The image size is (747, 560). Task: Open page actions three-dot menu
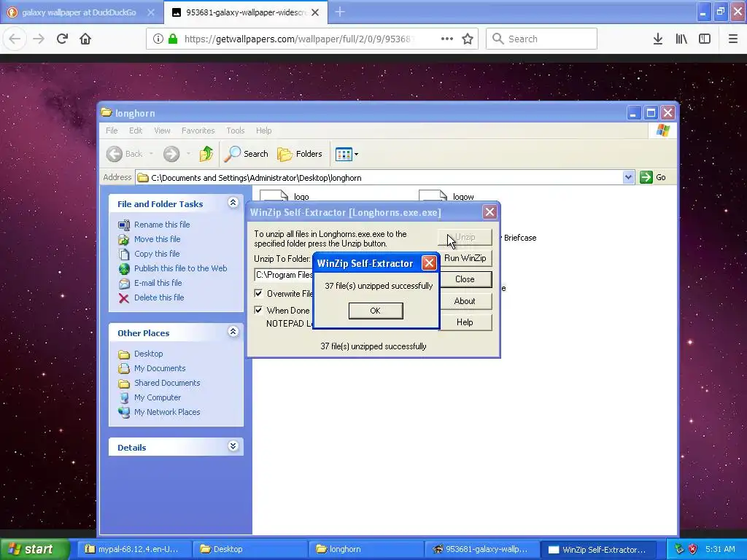pyautogui.click(x=447, y=39)
